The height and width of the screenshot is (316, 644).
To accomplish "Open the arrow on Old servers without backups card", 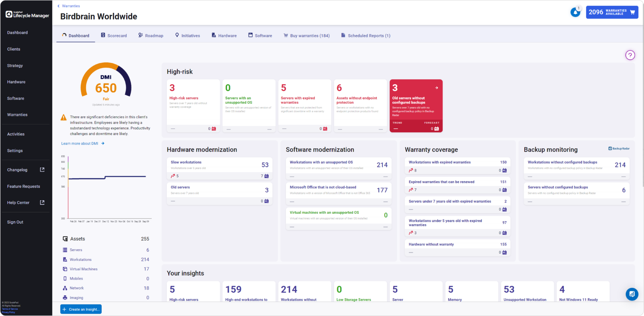I will click(436, 88).
